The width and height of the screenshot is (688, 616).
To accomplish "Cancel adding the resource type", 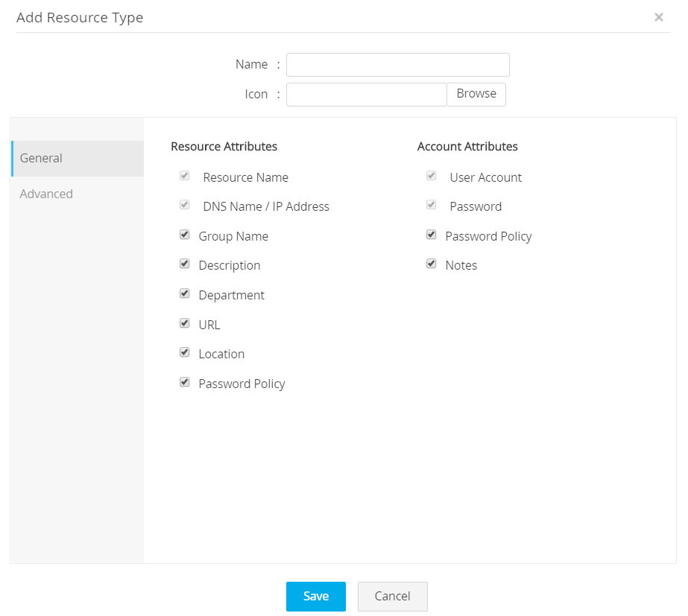I will 393,596.
